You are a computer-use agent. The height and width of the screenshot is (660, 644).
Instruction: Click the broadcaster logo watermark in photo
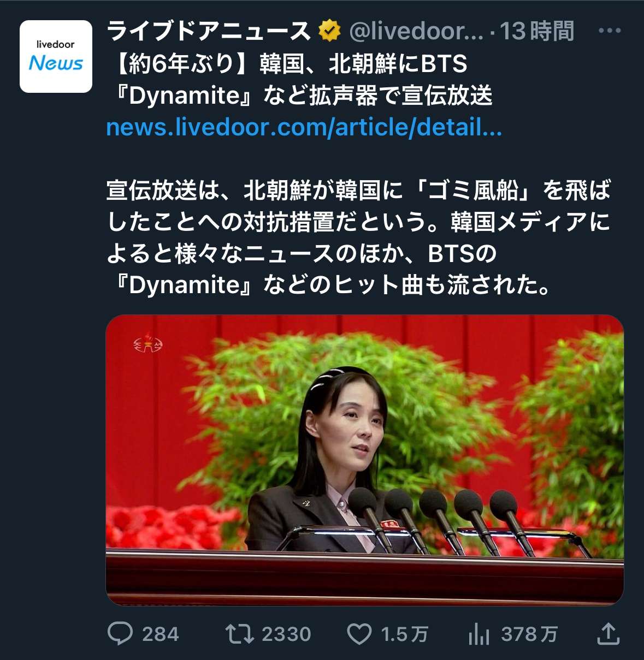point(148,344)
